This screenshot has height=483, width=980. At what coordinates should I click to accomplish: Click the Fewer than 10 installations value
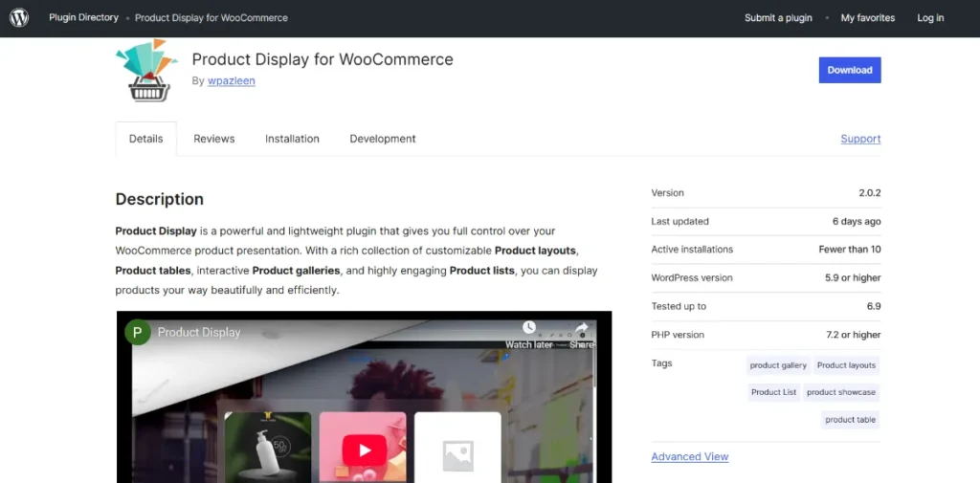tap(850, 250)
